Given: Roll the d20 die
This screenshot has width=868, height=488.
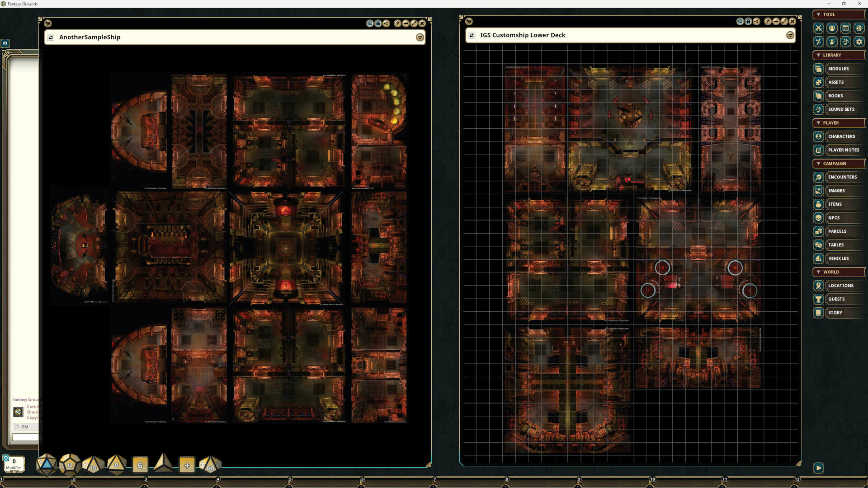Looking at the screenshot, I should click(46, 465).
